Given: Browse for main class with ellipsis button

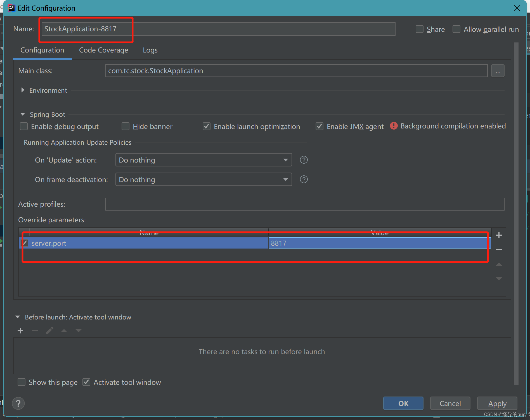Looking at the screenshot, I should (x=498, y=71).
